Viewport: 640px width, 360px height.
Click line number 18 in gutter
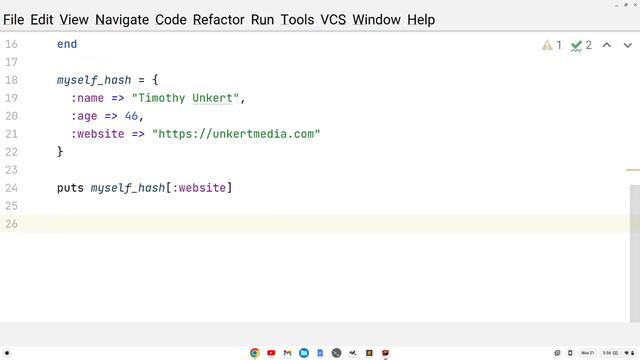pos(11,80)
